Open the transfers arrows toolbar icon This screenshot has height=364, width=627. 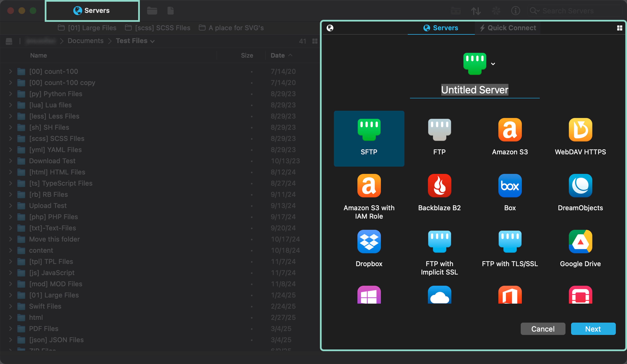point(476,11)
